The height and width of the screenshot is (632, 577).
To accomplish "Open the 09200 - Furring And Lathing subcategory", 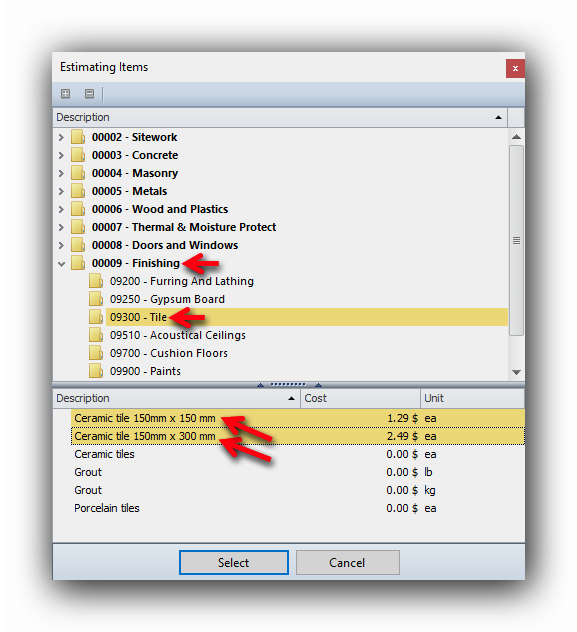I will (x=182, y=281).
